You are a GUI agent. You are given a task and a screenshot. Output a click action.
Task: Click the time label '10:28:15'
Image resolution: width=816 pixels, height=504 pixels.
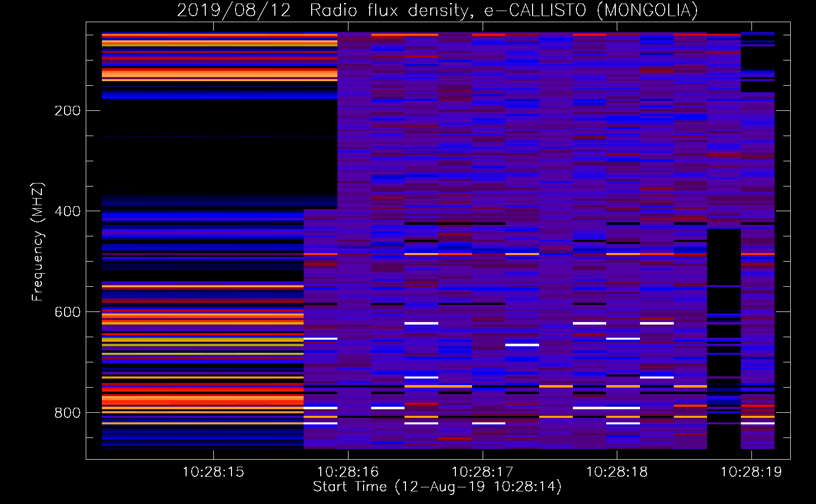213,472
